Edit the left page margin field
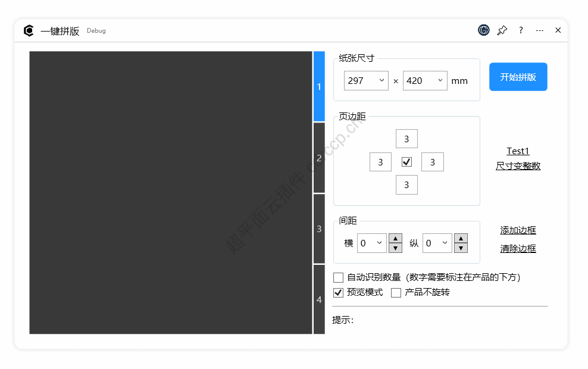 (381, 162)
